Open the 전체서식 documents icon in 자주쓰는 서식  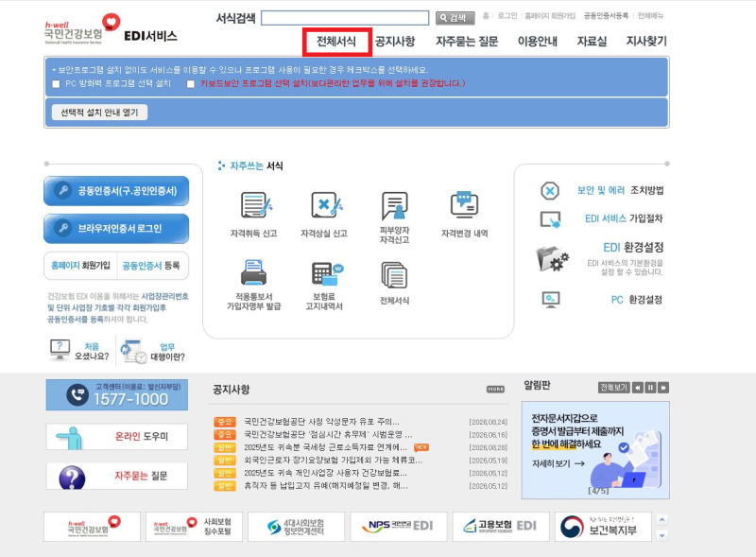[x=394, y=275]
